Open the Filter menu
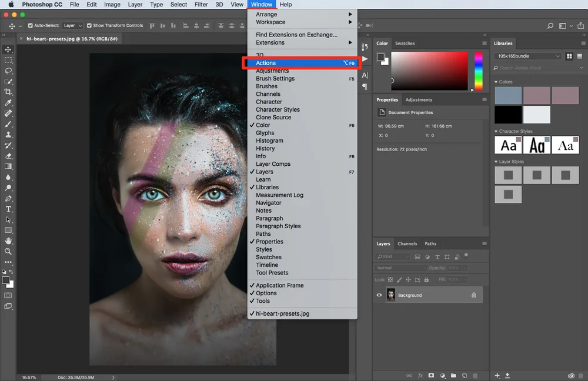Viewport: 588px width, 381px height. click(201, 5)
